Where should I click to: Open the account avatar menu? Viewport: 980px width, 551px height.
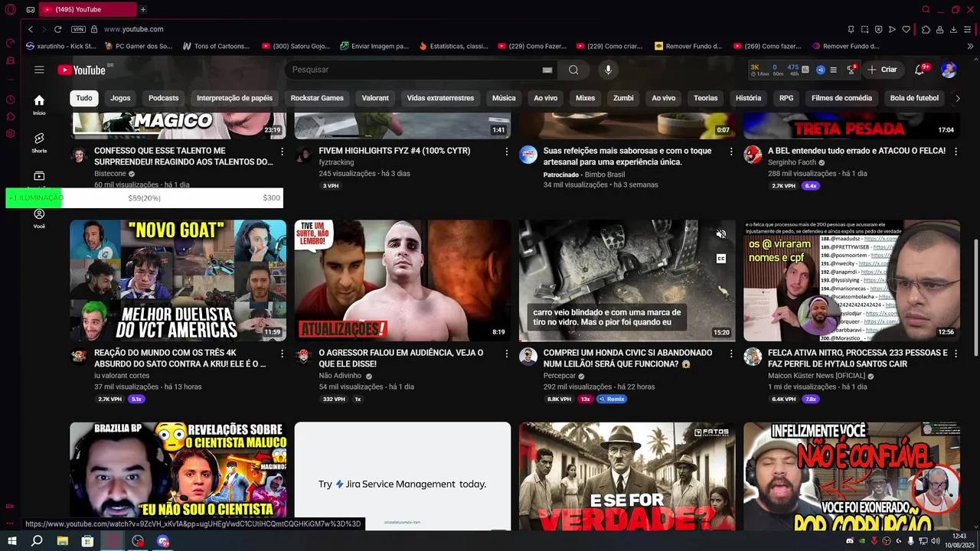click(x=949, y=70)
